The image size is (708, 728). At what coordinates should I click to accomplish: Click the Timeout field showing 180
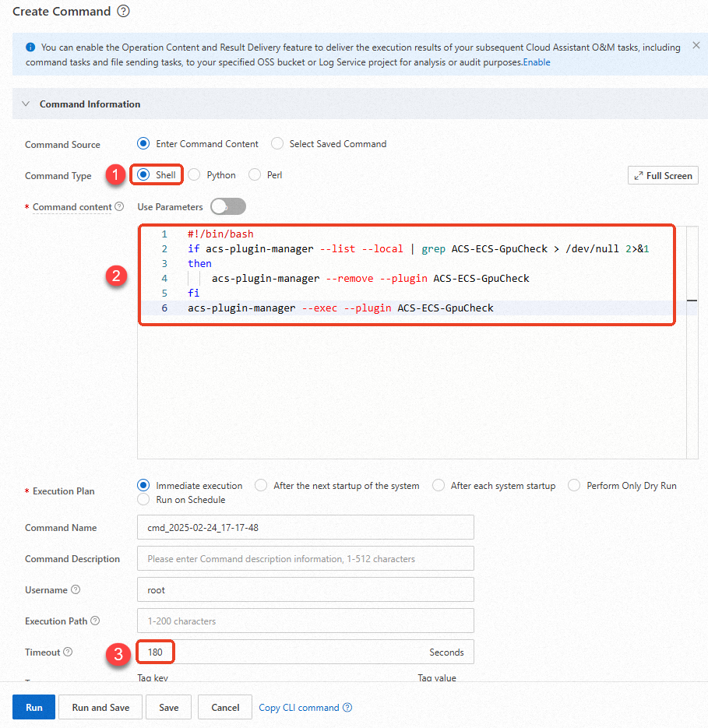[305, 652]
